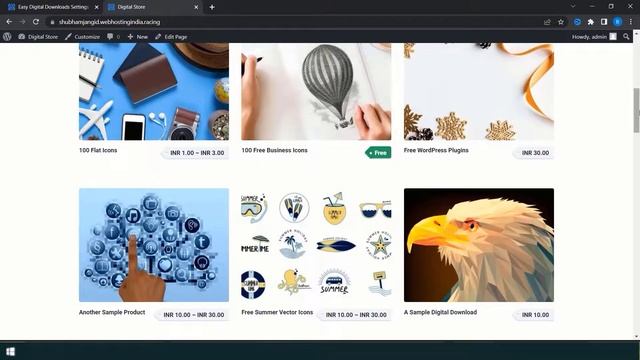Reload the page with refresh icon
The image size is (640, 360).
(x=36, y=22)
